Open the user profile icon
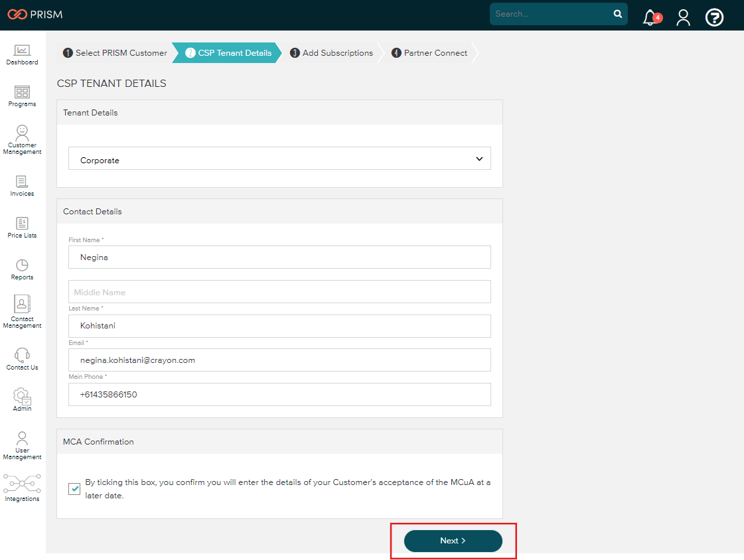The height and width of the screenshot is (560, 744). pos(683,18)
